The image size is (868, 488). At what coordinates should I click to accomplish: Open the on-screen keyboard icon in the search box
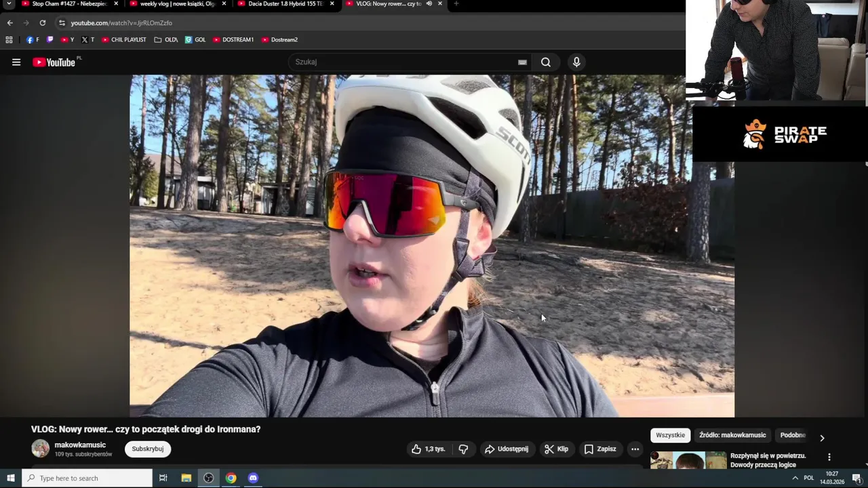[522, 62]
